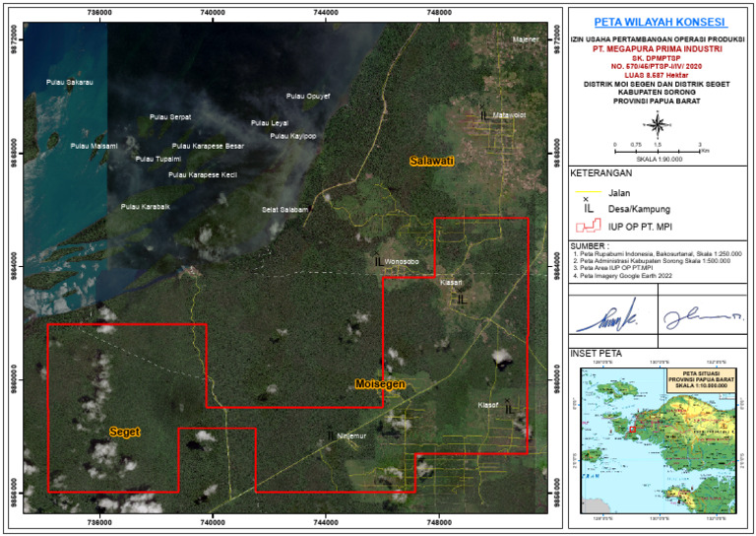Click the Pulau Leyal label
The image size is (756, 536).
click(x=270, y=123)
